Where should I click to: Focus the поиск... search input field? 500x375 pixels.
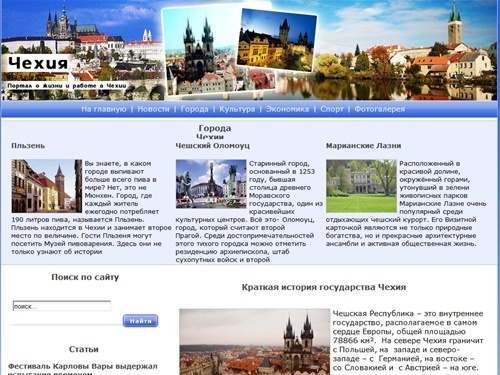click(x=62, y=306)
